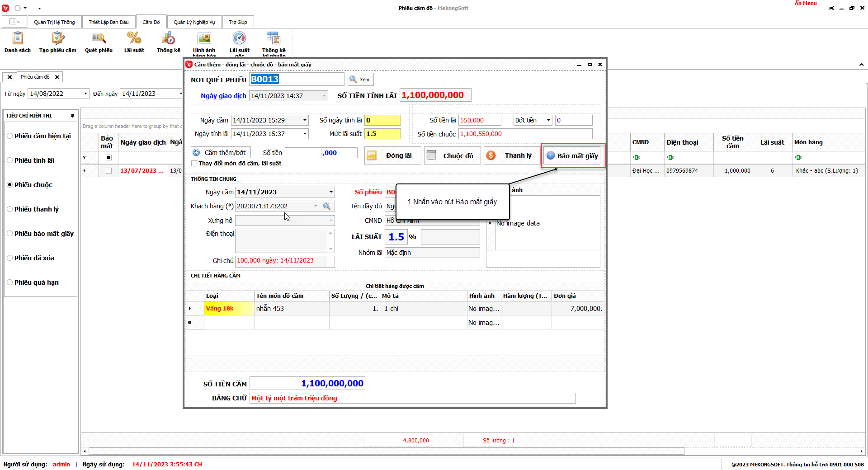The image size is (868, 470).
Task: Select the Phiếu cầm hiện tại radio
Action: click(x=10, y=136)
